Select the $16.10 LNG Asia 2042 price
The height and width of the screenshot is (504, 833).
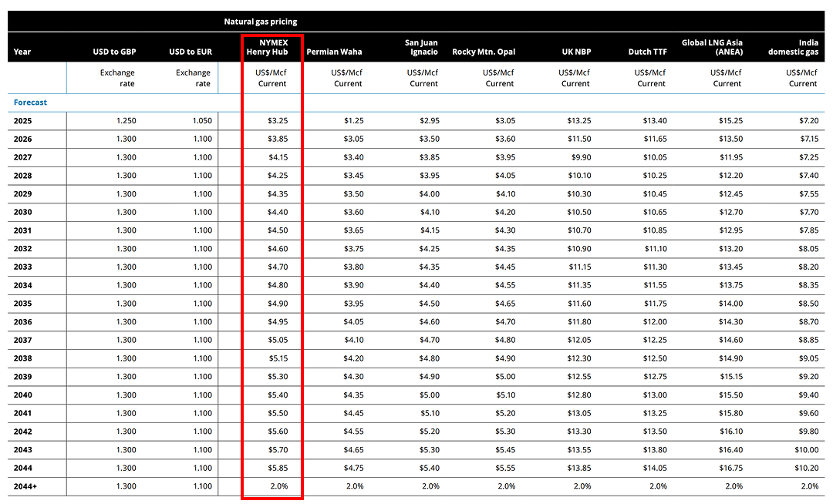pyautogui.click(x=731, y=432)
